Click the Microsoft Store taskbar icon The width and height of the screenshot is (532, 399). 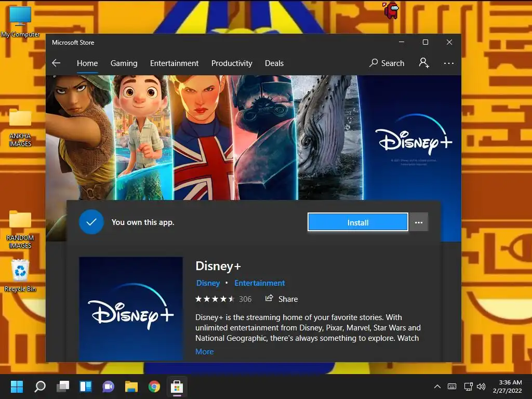click(x=177, y=386)
